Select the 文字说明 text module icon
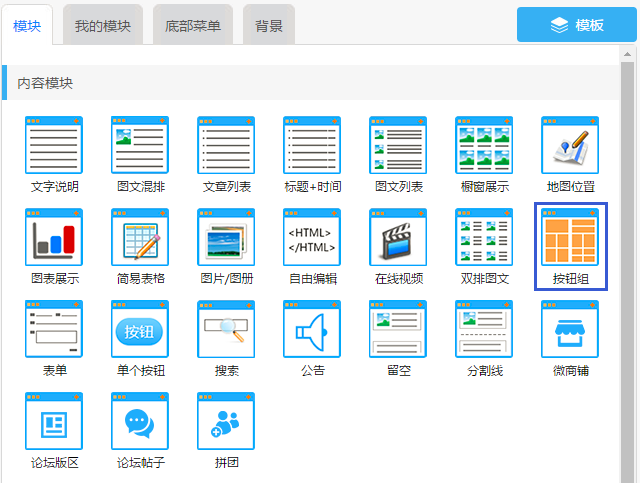 click(x=54, y=145)
